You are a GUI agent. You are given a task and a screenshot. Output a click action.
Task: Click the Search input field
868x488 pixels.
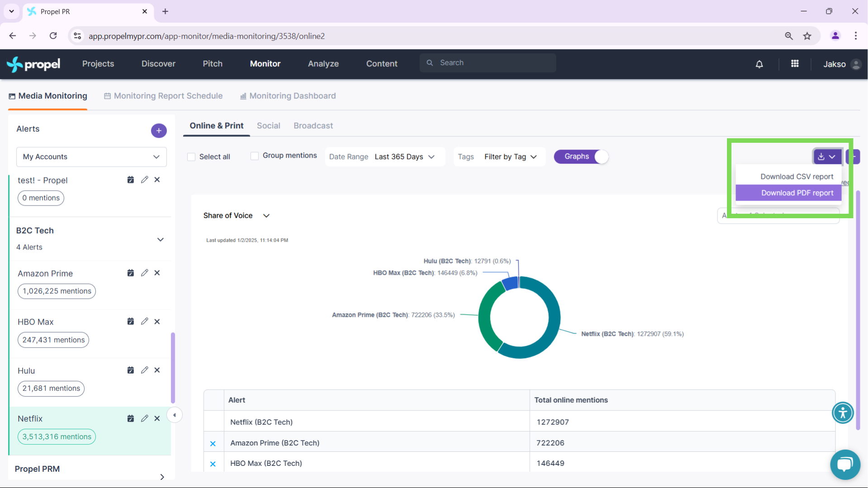[488, 63]
